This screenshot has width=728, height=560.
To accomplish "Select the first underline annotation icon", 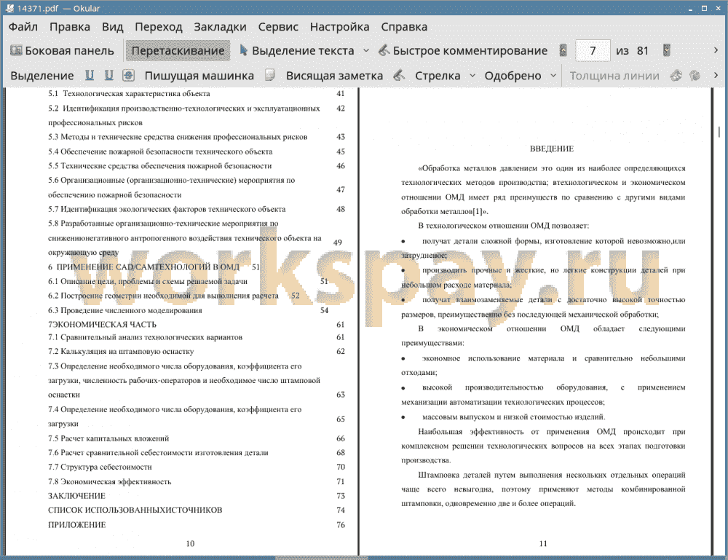I will [x=90, y=76].
